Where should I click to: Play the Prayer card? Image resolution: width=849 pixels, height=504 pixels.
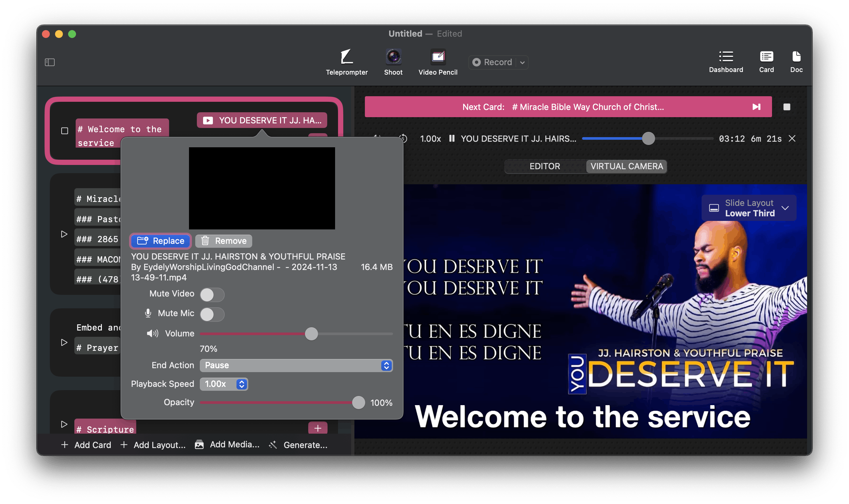64,342
